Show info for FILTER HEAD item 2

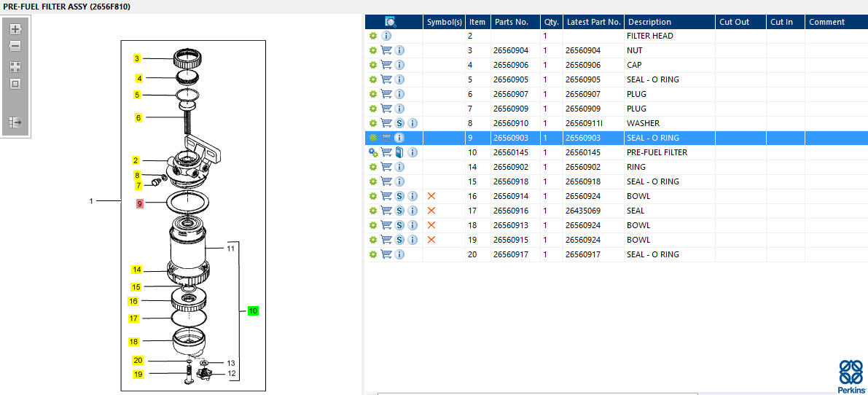[x=386, y=36]
